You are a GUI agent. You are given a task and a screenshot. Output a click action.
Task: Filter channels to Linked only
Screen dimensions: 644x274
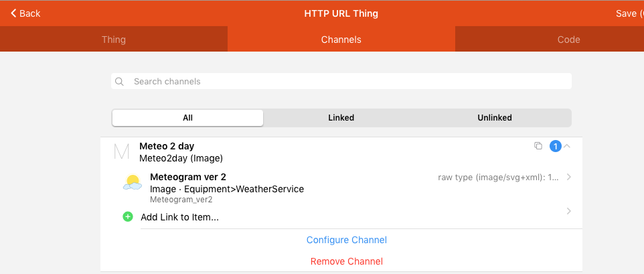(x=341, y=118)
